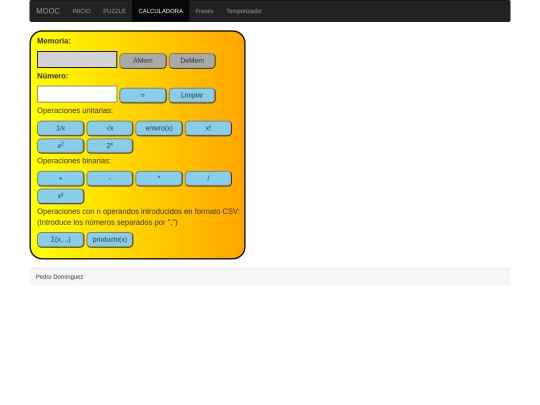This screenshot has height=405, width=540.
Task: Choose the x to the y power operation
Action: tap(61, 196)
